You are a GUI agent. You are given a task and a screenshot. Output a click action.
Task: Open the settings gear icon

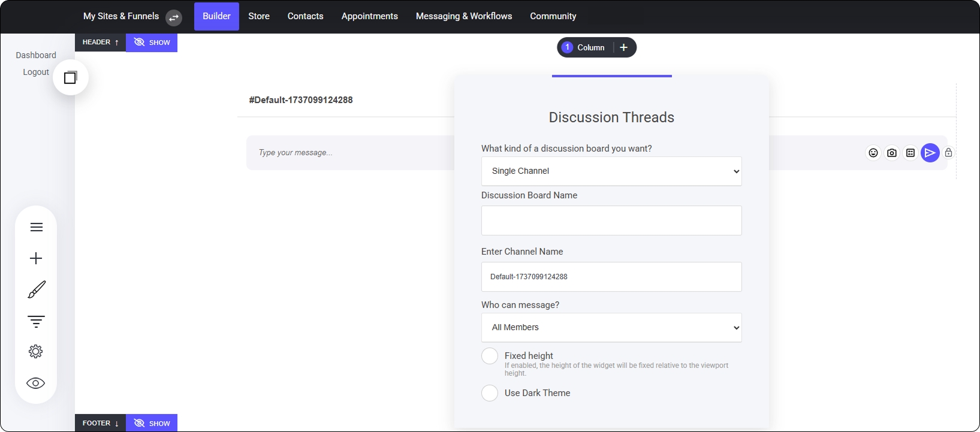coord(36,352)
